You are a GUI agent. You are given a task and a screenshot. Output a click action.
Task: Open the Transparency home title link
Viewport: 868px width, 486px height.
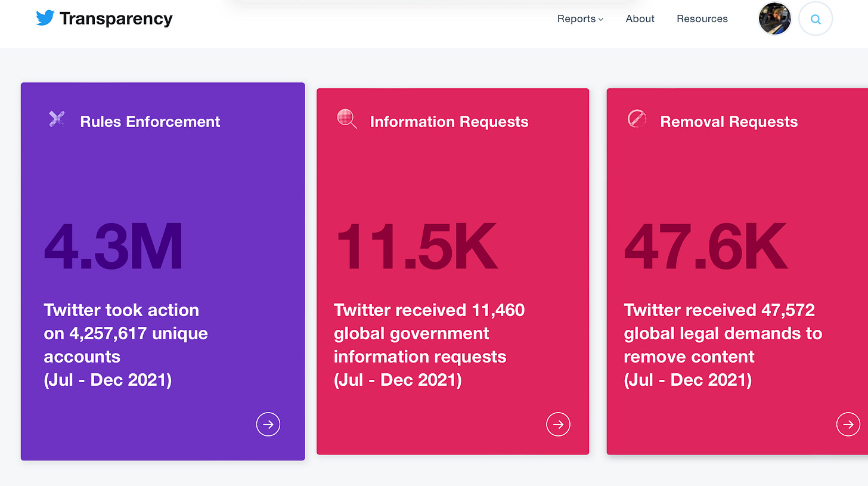(116, 18)
